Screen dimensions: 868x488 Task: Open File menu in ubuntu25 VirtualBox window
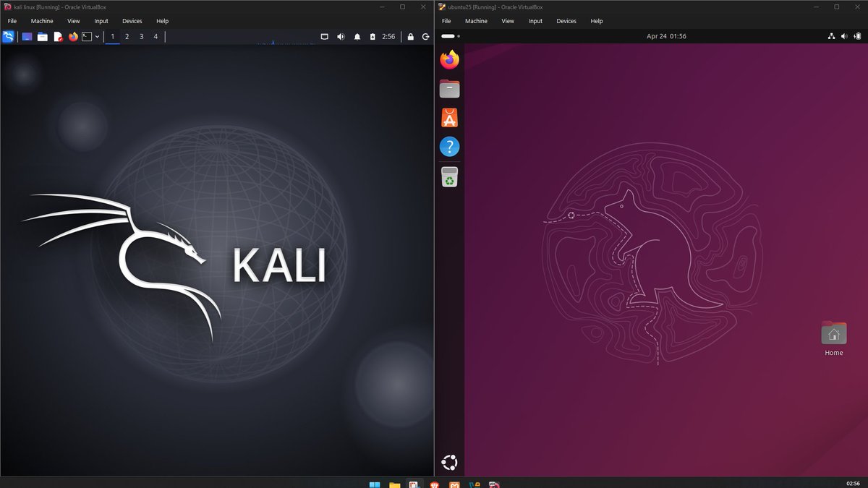tap(446, 21)
